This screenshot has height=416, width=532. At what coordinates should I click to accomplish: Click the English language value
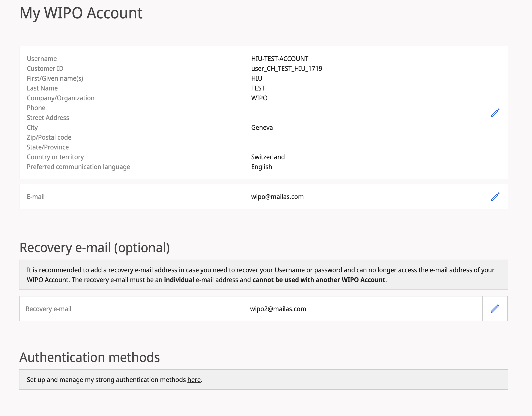261,167
